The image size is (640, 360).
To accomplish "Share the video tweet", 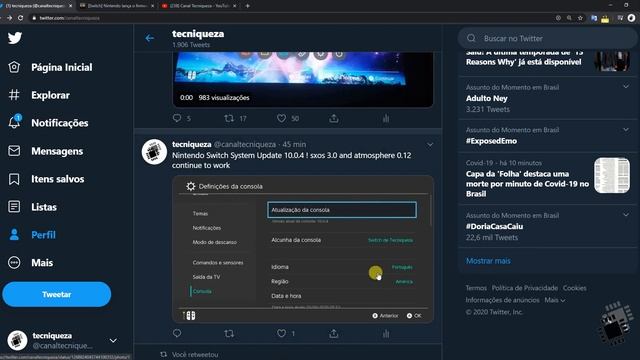I will coord(334,118).
